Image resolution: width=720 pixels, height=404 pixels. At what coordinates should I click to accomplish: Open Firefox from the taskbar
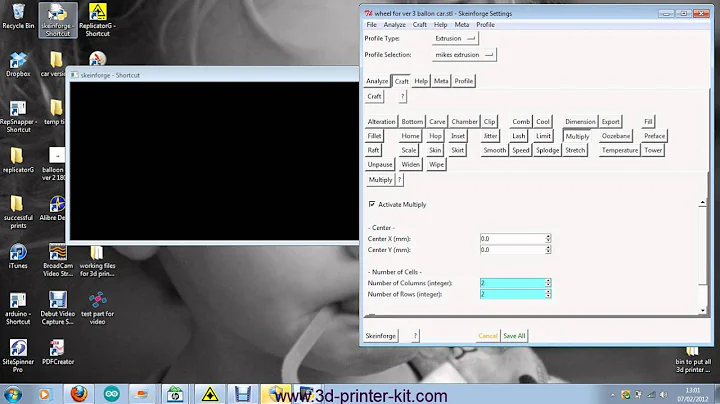tap(79, 394)
